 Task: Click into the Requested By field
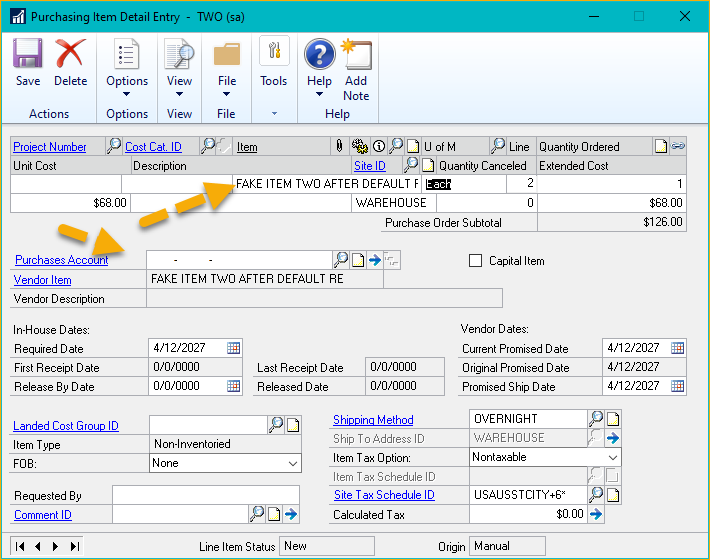point(205,495)
